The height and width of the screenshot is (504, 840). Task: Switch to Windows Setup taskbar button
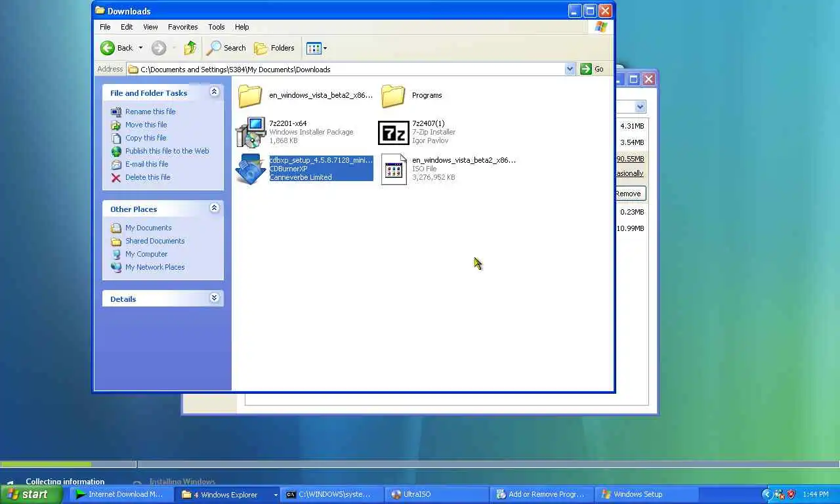(x=646, y=494)
